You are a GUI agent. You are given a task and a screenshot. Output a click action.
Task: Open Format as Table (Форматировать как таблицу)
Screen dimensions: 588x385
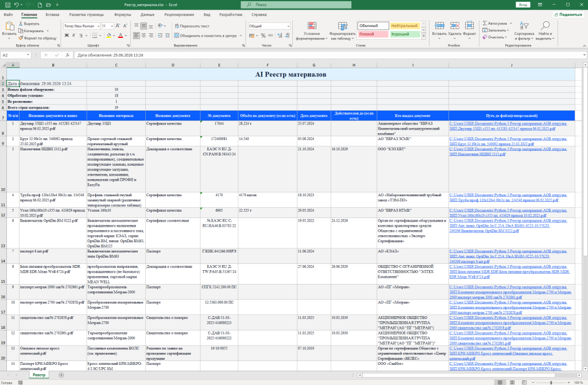click(342, 31)
